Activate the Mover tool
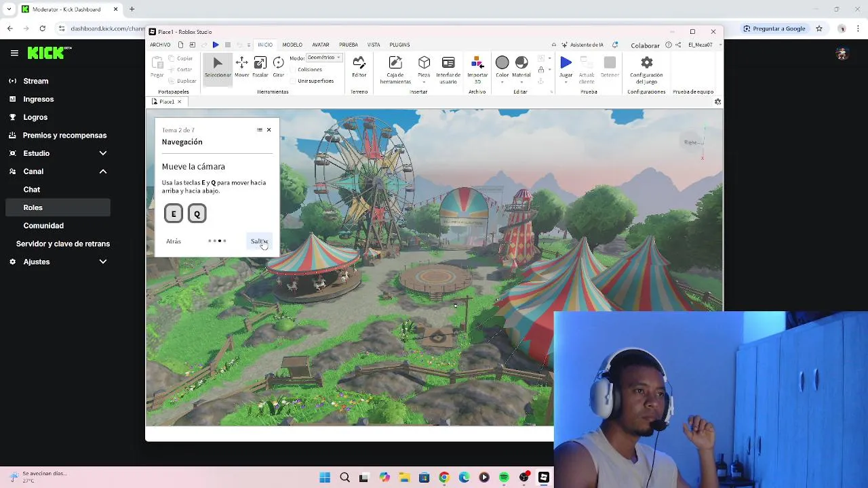 (241, 67)
